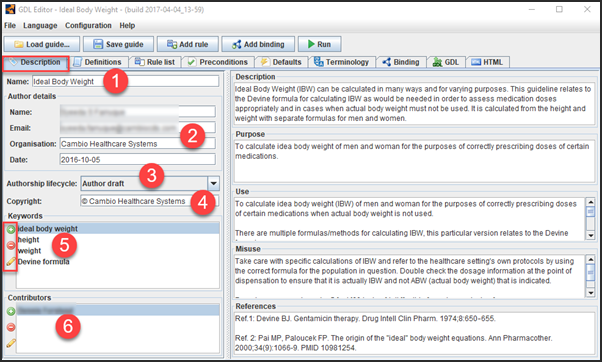
Task: Open the Binding tab
Action: (x=401, y=62)
